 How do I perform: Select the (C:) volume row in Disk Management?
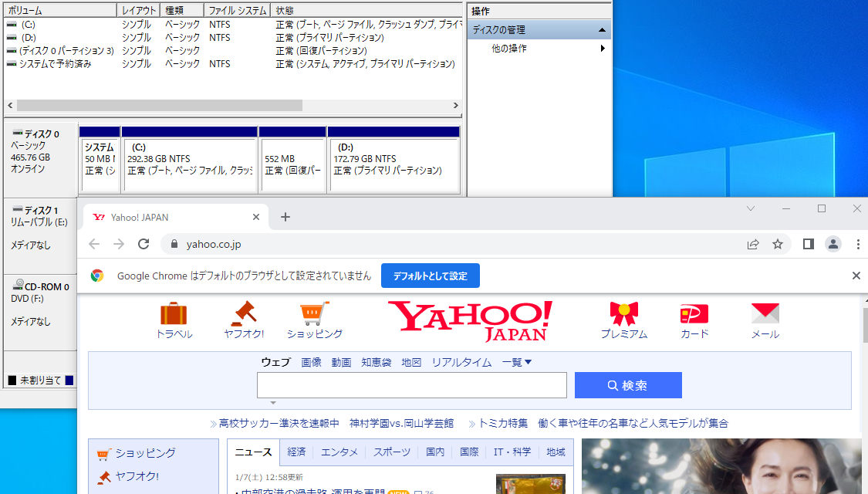232,25
